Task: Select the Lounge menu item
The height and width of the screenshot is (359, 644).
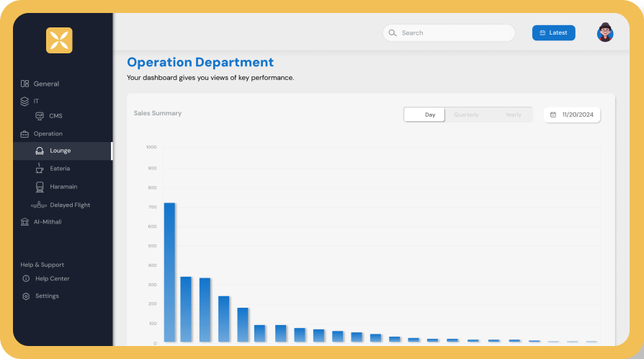Action: pyautogui.click(x=63, y=151)
